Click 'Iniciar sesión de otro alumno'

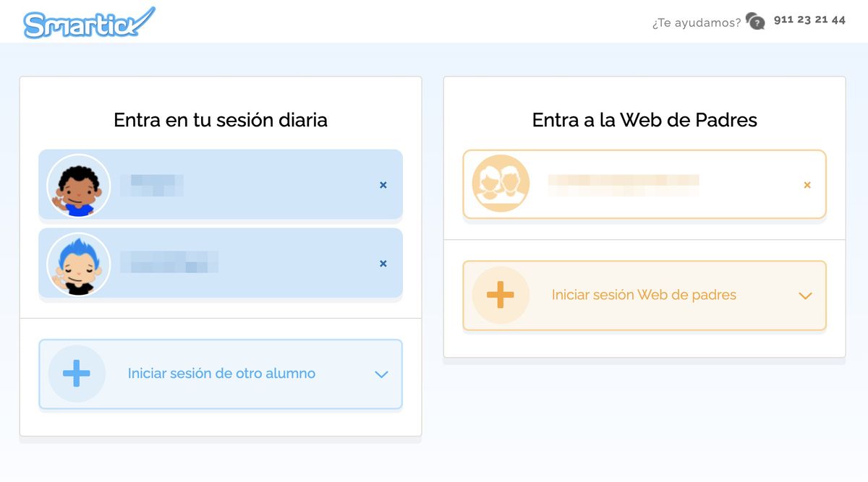(221, 374)
